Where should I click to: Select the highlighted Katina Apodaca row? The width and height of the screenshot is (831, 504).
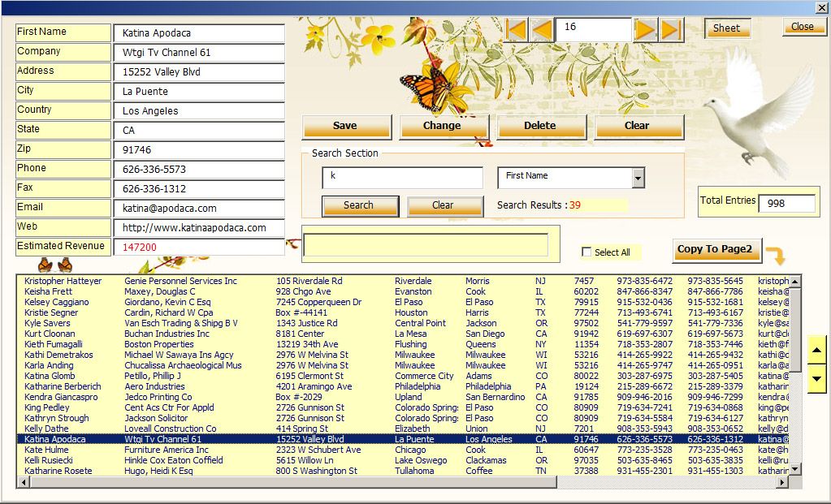pyautogui.click(x=403, y=439)
